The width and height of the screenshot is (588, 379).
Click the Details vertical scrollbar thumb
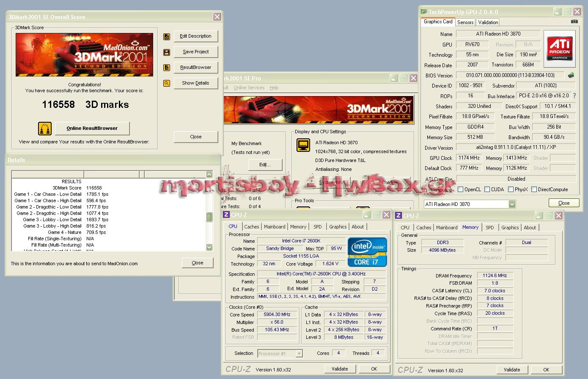click(209, 217)
